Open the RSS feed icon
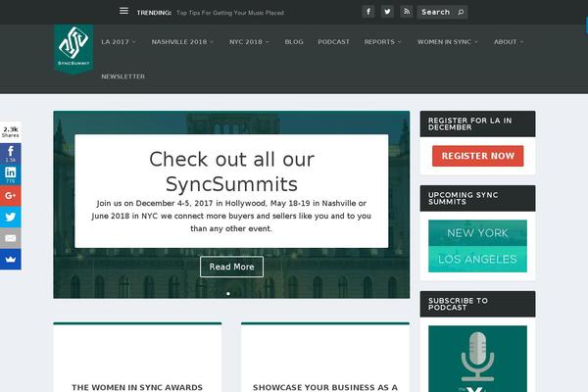 point(406,12)
